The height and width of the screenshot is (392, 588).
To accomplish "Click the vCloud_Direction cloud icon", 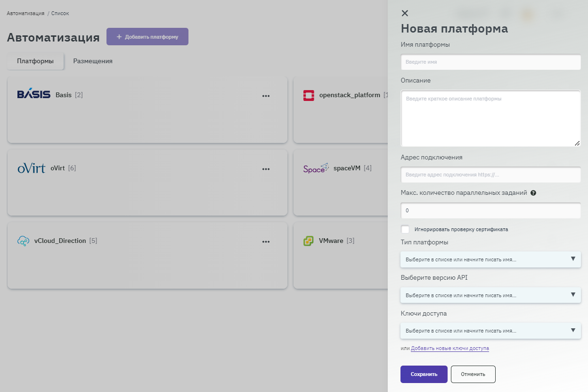I will tap(24, 241).
